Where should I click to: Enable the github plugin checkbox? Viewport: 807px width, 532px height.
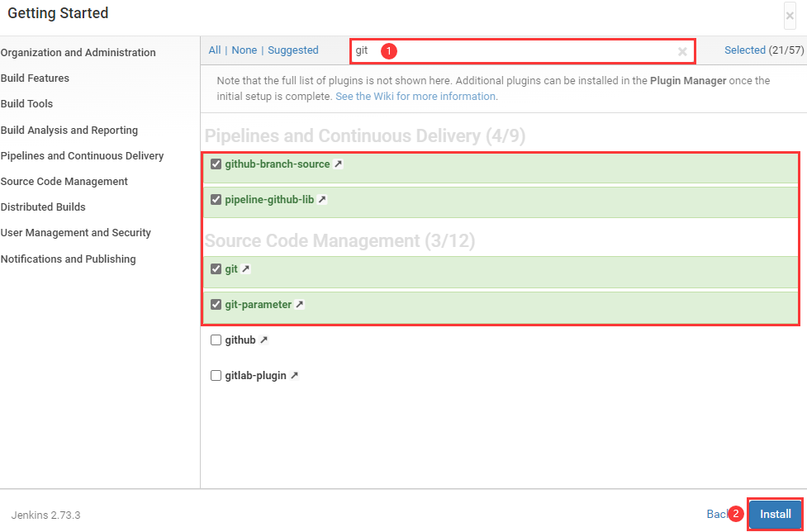click(x=216, y=340)
